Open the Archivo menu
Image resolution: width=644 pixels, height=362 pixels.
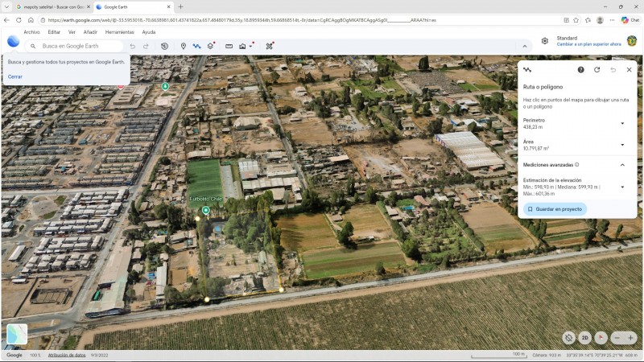tap(31, 32)
